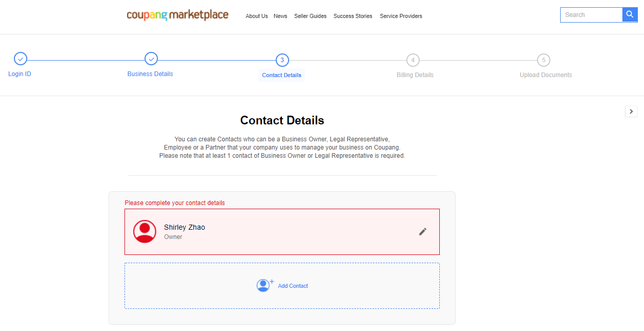Click the step 3 circle icon
This screenshot has height=331, width=644.
pyautogui.click(x=282, y=60)
